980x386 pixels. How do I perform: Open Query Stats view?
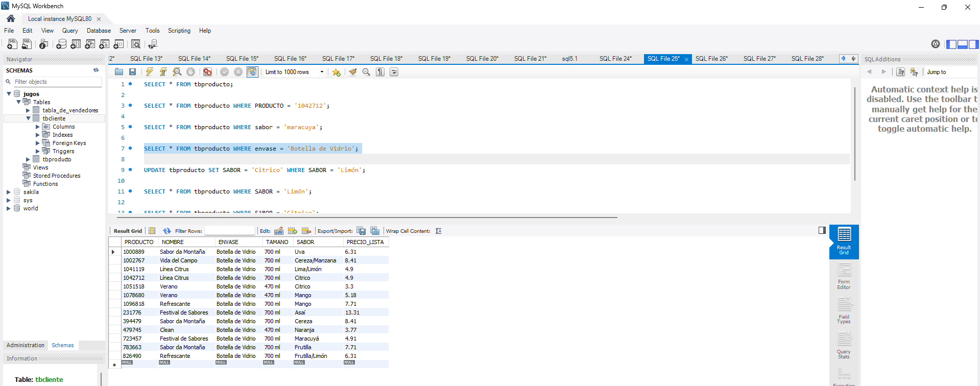[x=844, y=346]
